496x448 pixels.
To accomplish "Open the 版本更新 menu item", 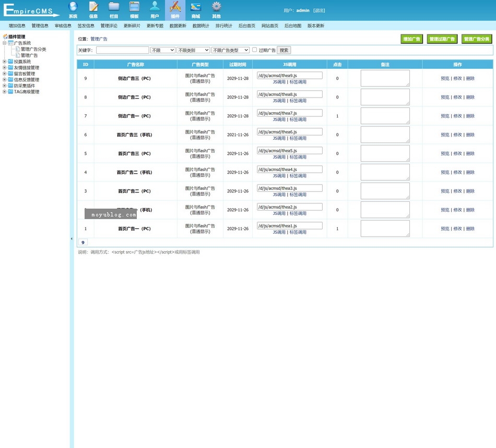I will click(x=316, y=26).
